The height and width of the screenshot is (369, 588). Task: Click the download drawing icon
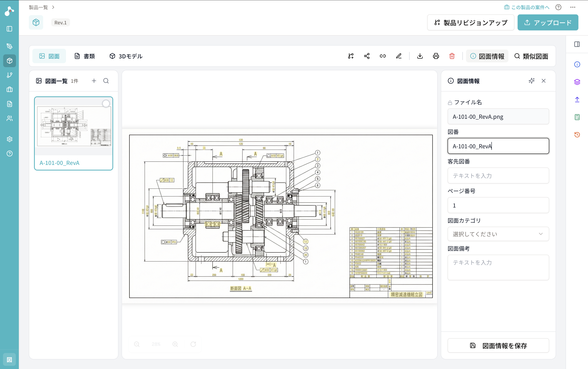pos(420,56)
